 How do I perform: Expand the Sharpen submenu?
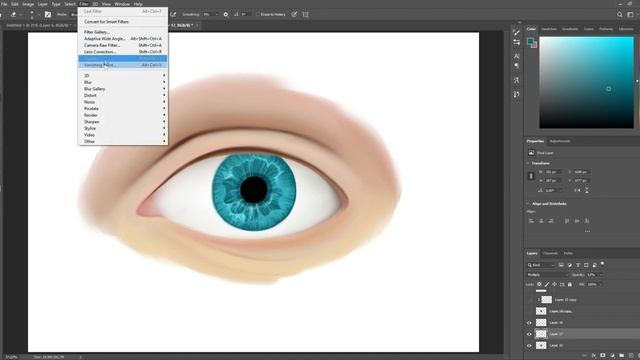[123, 122]
